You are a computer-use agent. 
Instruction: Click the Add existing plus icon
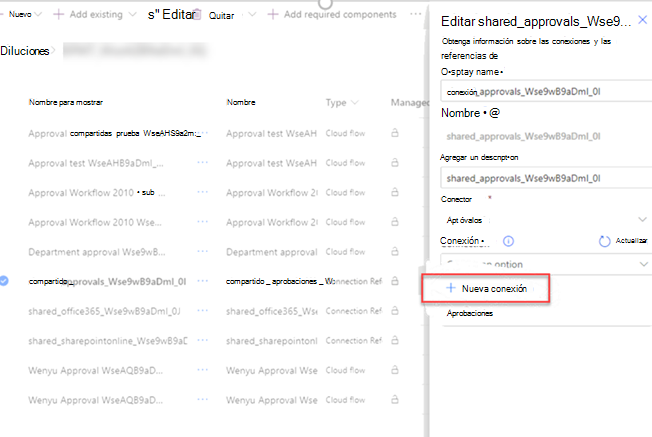pyautogui.click(x=59, y=15)
